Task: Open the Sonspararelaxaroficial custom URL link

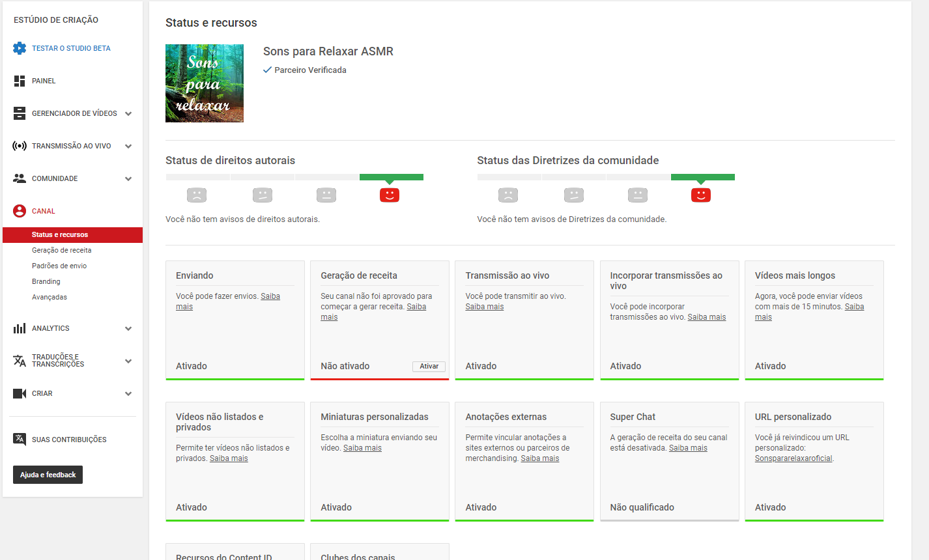Action: [793, 458]
